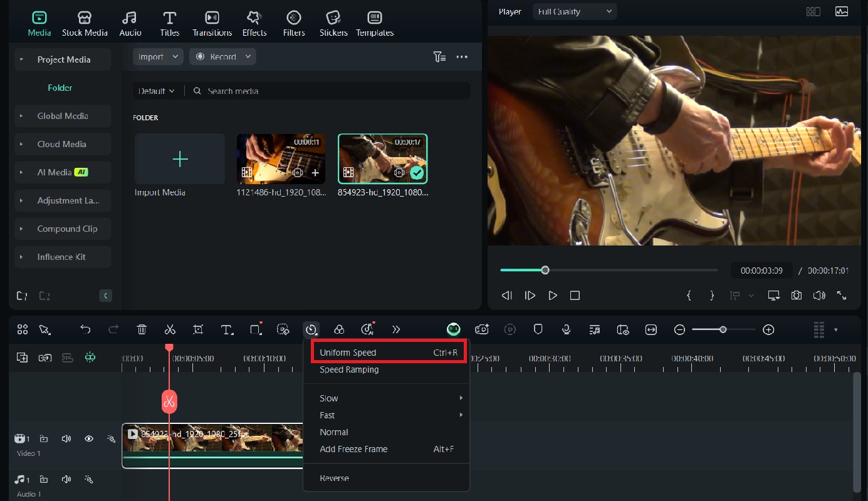This screenshot has height=501, width=868.
Task: Add text with the Text tool
Action: coord(227,329)
